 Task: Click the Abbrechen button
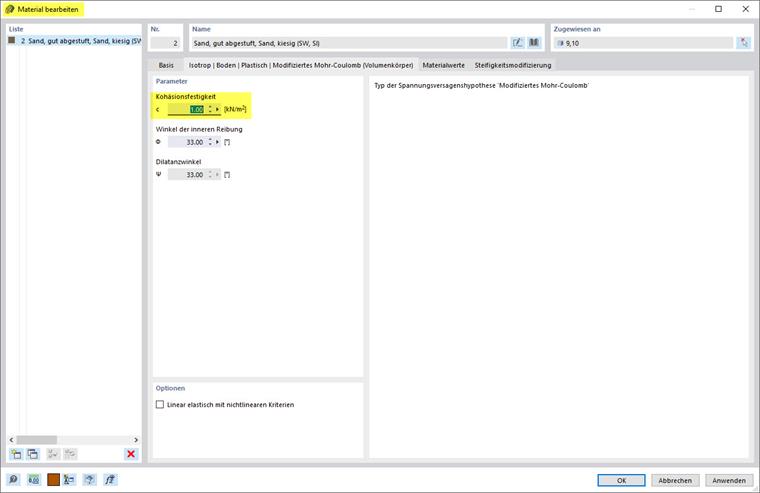675,480
